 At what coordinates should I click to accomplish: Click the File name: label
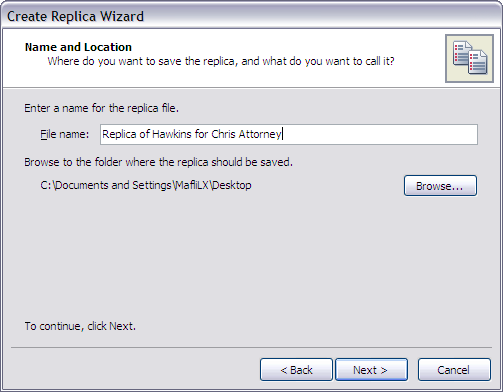65,134
